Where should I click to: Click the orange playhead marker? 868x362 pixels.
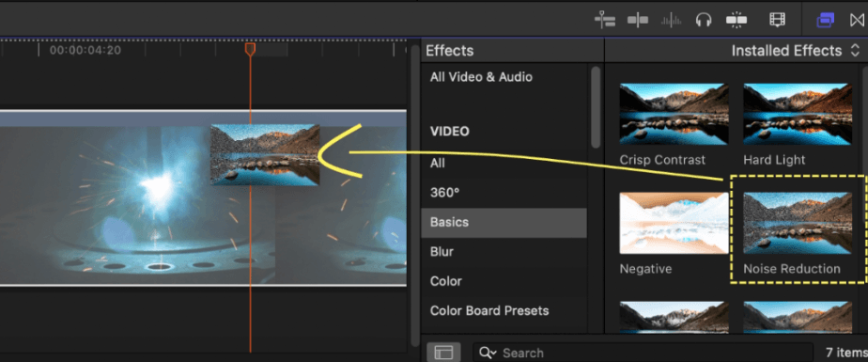tap(250, 49)
